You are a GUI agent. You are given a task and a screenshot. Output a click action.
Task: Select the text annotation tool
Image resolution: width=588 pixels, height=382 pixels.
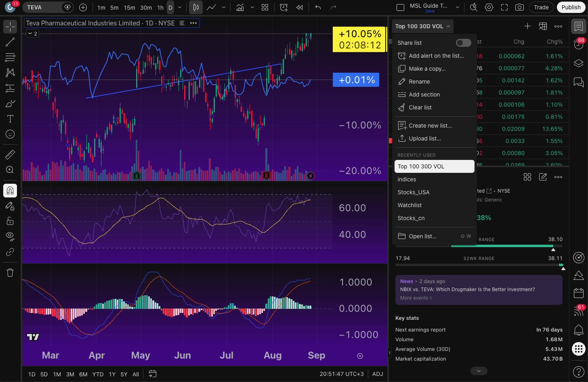pyautogui.click(x=10, y=119)
